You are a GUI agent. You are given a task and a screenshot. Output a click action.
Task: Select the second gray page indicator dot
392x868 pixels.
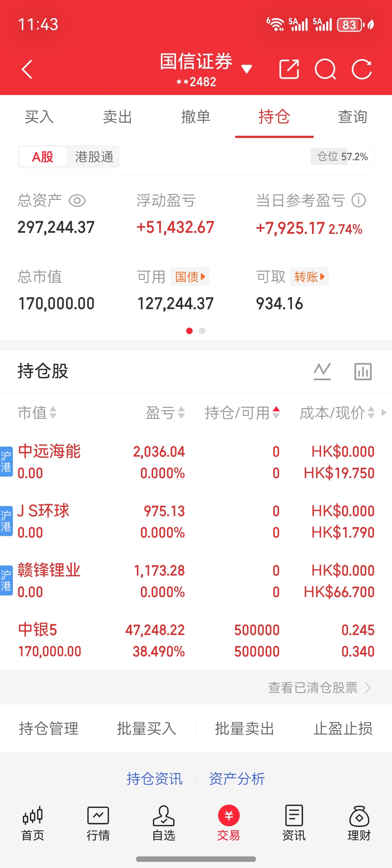click(202, 331)
